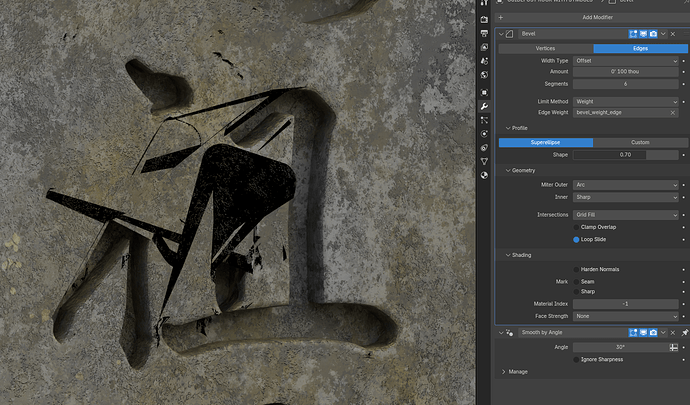Viewport: 690px width, 405px height.
Task: Toggle Bevel edit mode display
Action: click(x=633, y=34)
